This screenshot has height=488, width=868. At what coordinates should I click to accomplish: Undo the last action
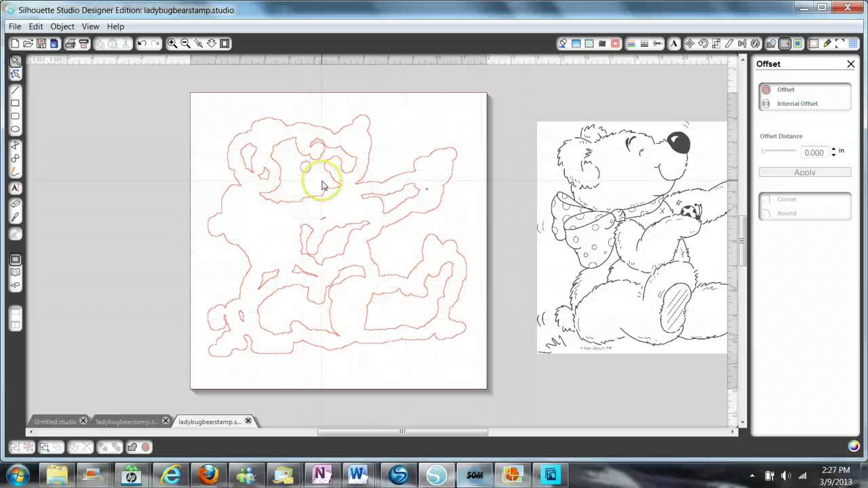coord(142,43)
